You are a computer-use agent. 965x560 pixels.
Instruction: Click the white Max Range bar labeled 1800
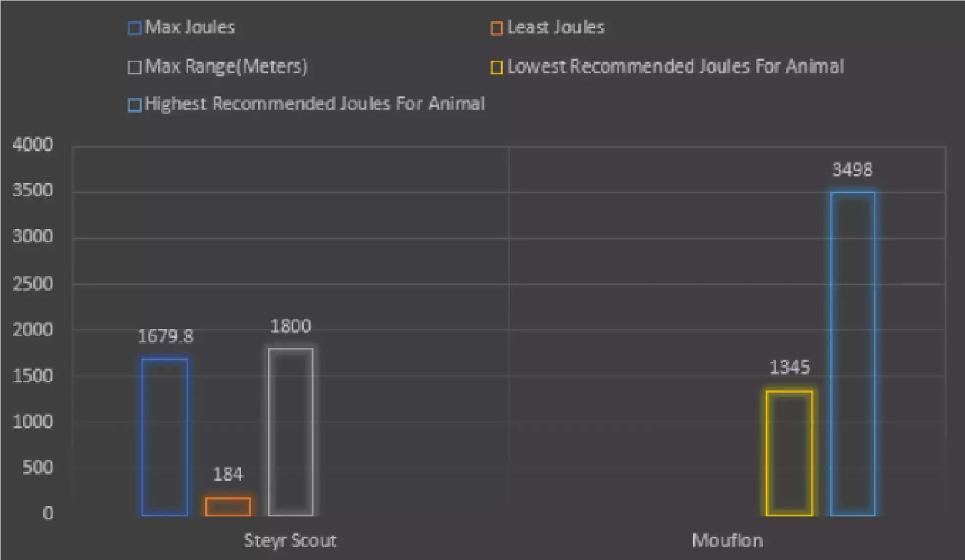point(290,432)
